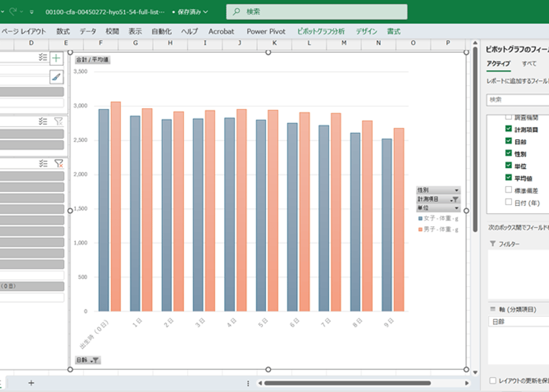This screenshot has height=392, width=549.
Task: Click the worksheet vertical scrollbar down arrow
Action: tap(475, 372)
